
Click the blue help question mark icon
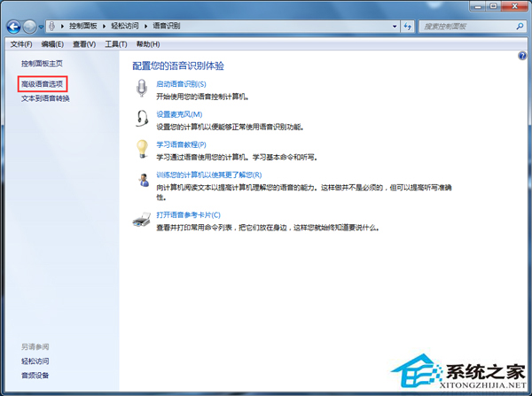point(522,56)
